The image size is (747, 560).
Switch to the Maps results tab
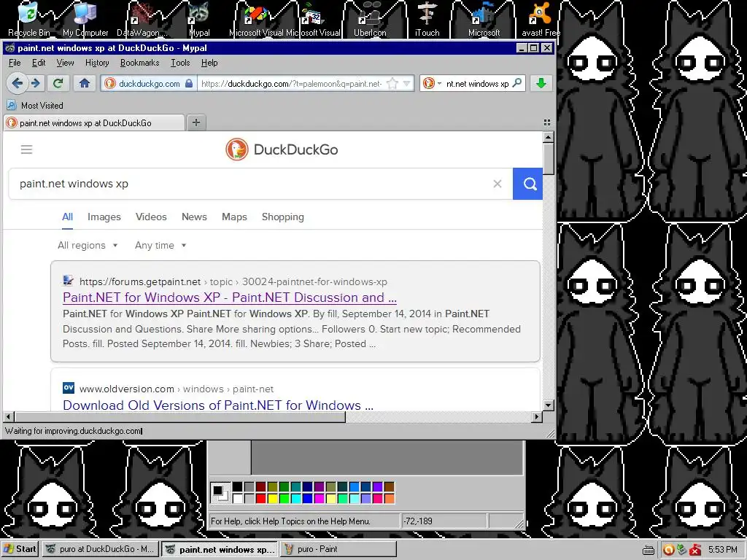[x=234, y=217]
